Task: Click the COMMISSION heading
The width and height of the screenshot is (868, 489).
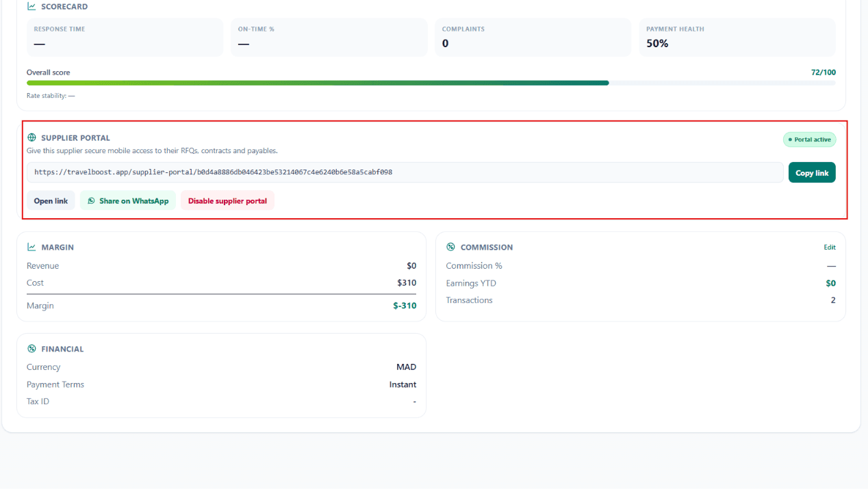Action: (x=487, y=248)
